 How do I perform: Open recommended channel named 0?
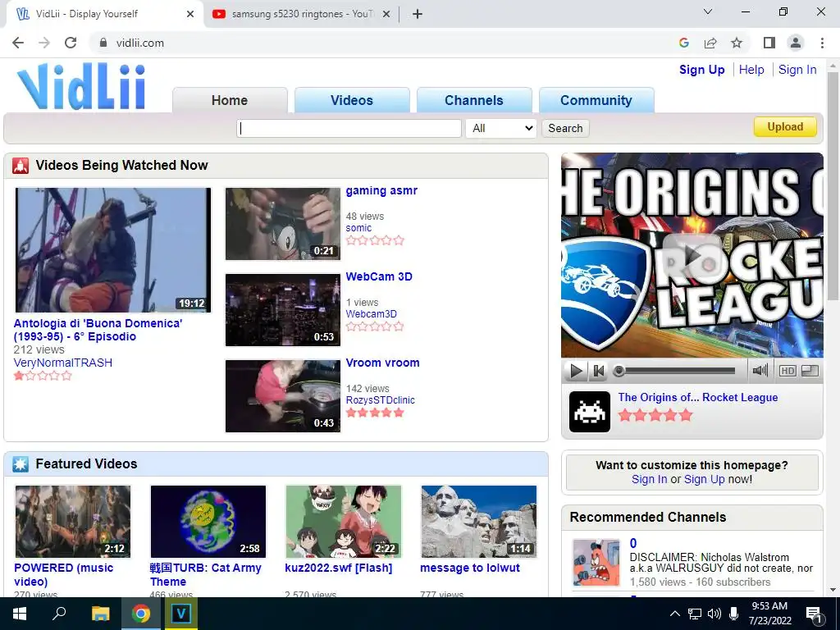point(633,543)
